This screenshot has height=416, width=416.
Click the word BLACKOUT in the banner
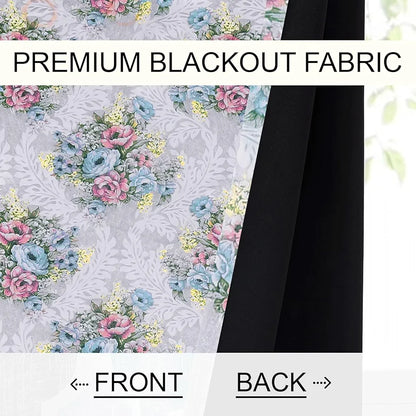[223, 62]
